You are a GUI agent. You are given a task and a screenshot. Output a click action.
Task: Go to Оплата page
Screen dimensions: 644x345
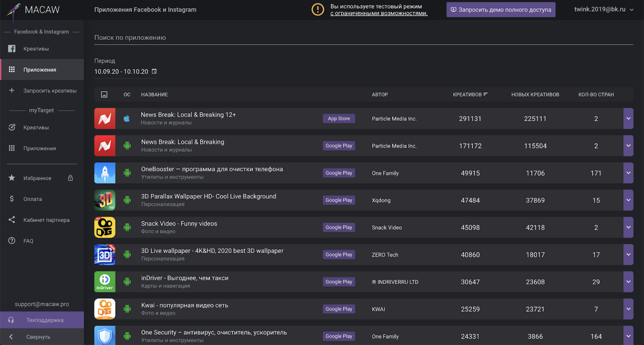[42, 199]
